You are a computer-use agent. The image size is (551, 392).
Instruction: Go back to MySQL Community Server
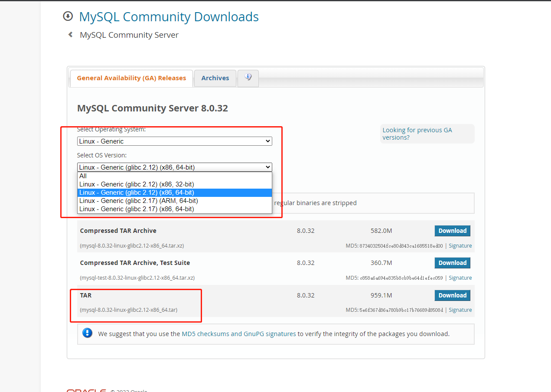point(129,35)
